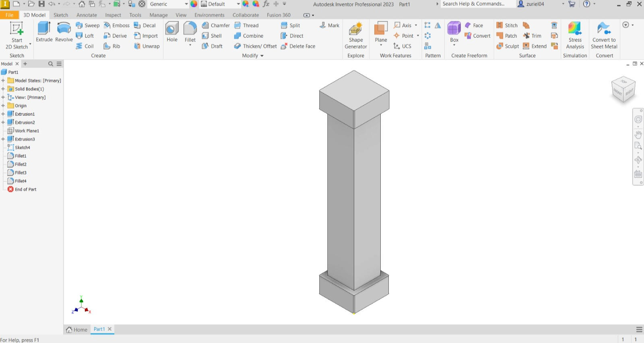Launch Stress Analysis simulation
644x343 pixels.
tap(575, 35)
